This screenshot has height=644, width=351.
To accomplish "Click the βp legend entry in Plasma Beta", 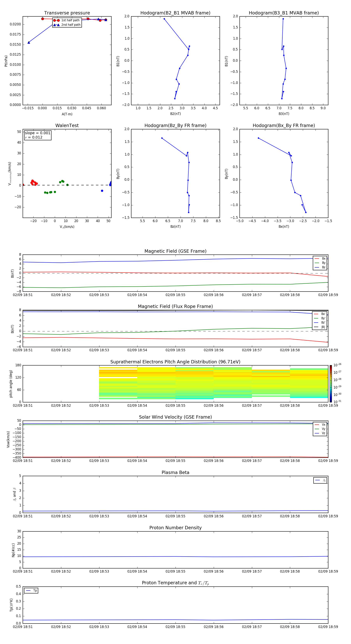I will pyautogui.click(x=321, y=480).
